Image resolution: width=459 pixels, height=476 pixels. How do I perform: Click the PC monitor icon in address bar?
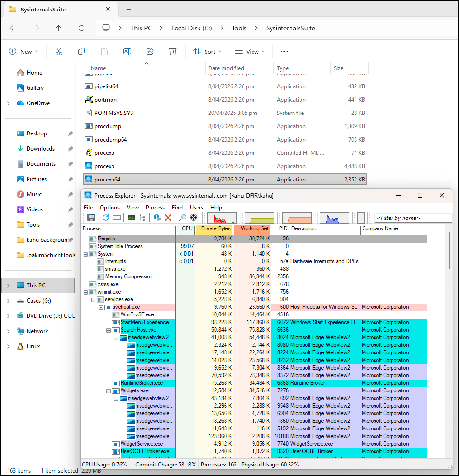106,28
